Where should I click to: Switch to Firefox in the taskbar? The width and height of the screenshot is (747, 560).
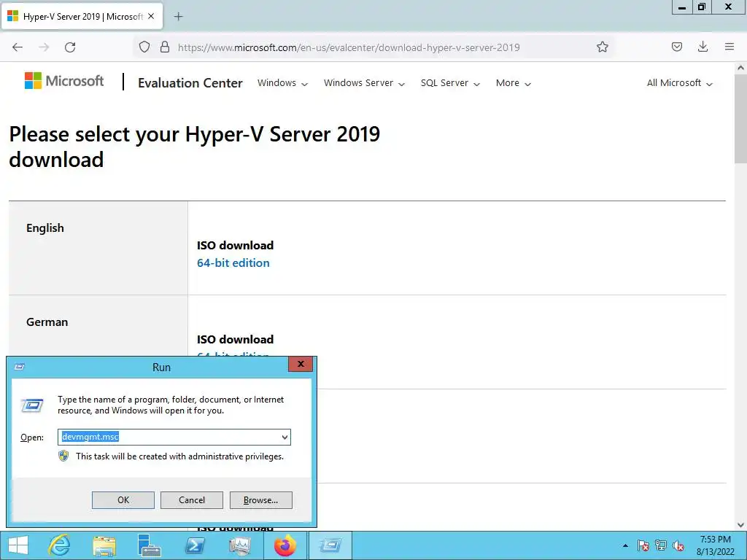click(x=285, y=545)
